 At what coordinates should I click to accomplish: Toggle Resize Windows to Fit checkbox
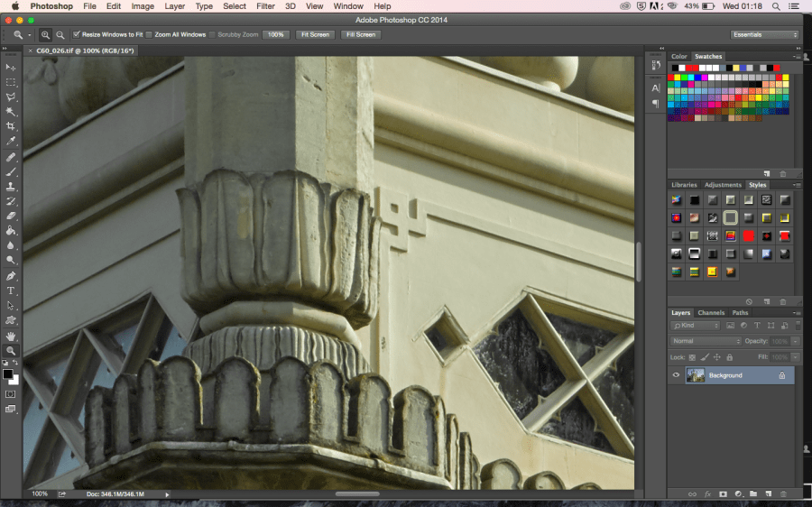coord(77,34)
